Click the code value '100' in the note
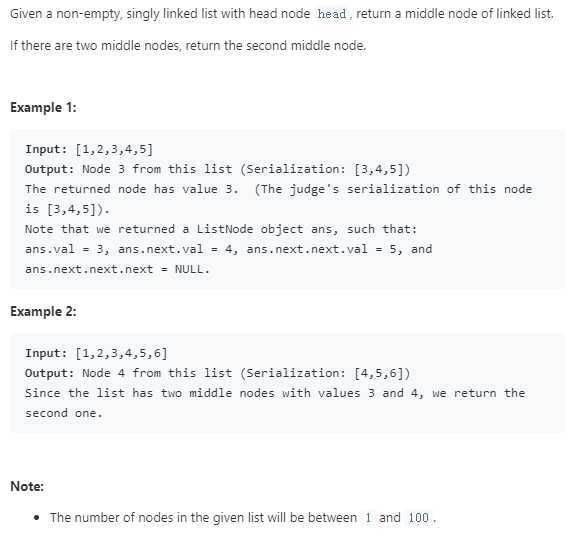The image size is (579, 543). [418, 518]
